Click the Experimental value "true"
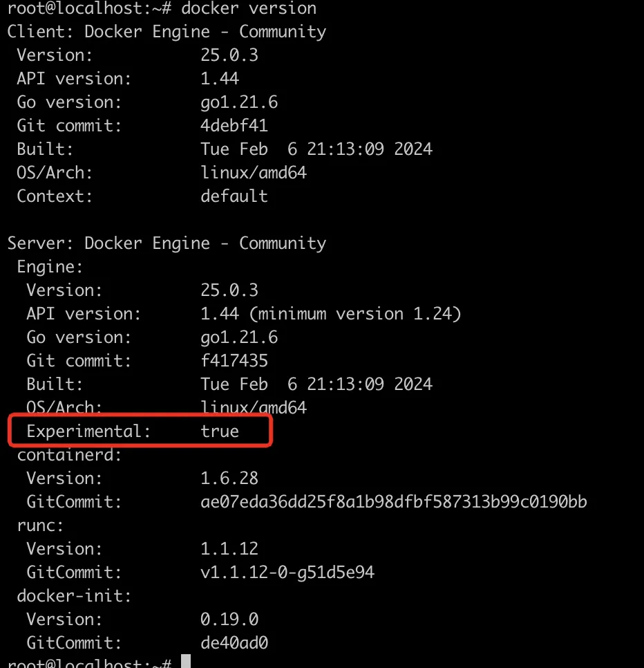The width and height of the screenshot is (644, 668). click(220, 432)
